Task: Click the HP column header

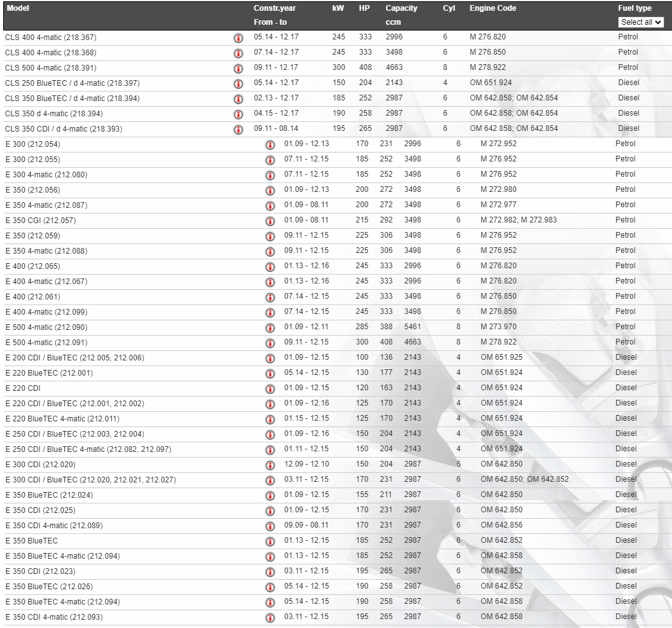Action: (364, 8)
